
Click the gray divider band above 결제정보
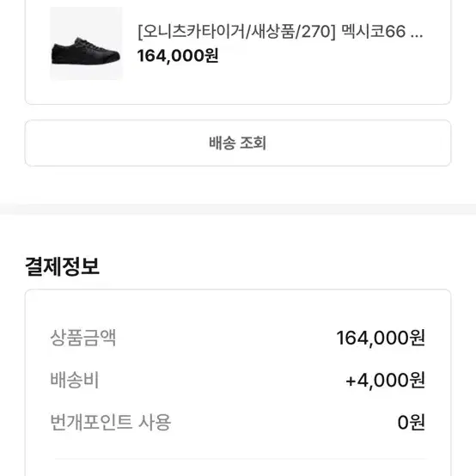238,209
